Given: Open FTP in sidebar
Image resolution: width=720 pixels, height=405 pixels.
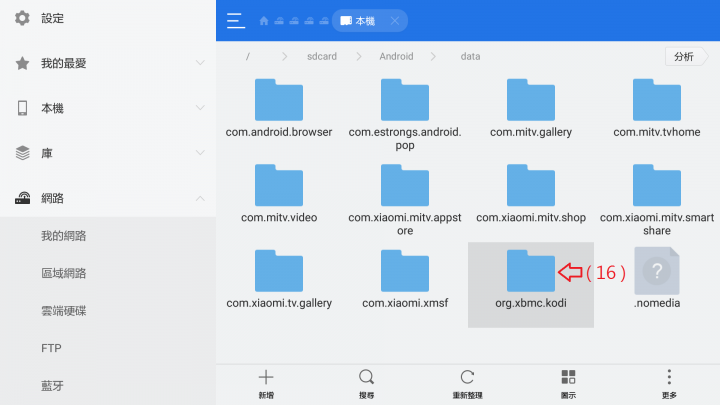Looking at the screenshot, I should pyautogui.click(x=51, y=349).
